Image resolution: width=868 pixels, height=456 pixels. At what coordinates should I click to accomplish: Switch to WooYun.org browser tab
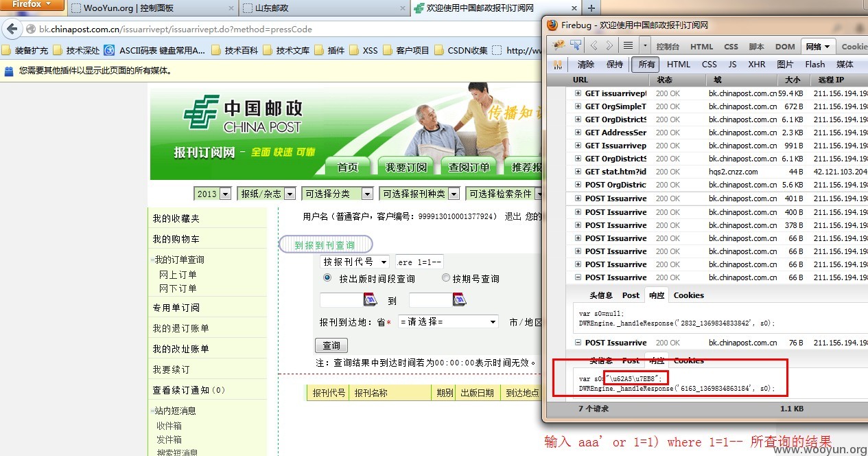click(152, 8)
